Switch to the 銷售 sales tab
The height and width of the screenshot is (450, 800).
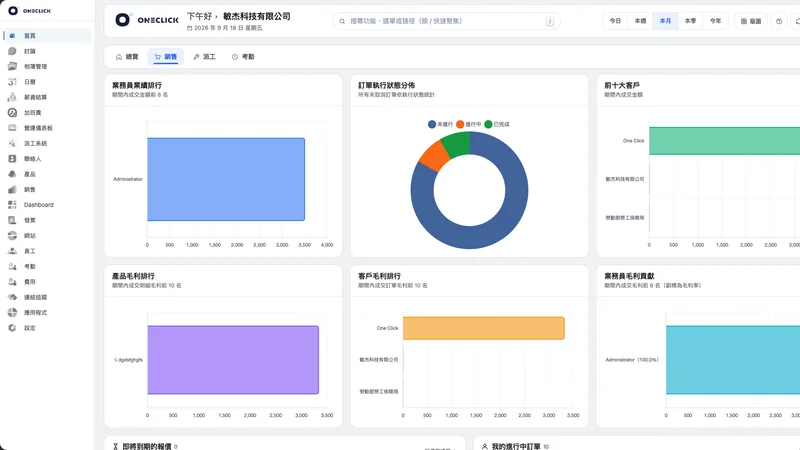coord(166,57)
